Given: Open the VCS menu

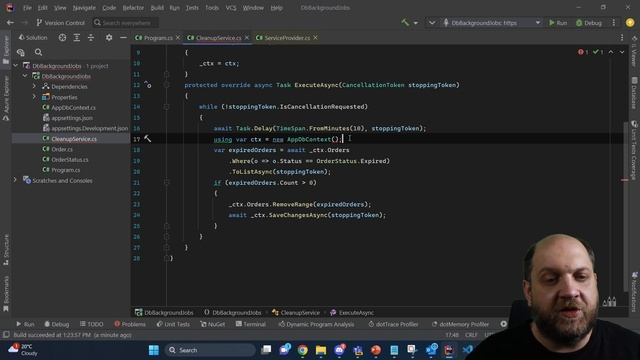Looking at the screenshot, I should tap(231, 8).
